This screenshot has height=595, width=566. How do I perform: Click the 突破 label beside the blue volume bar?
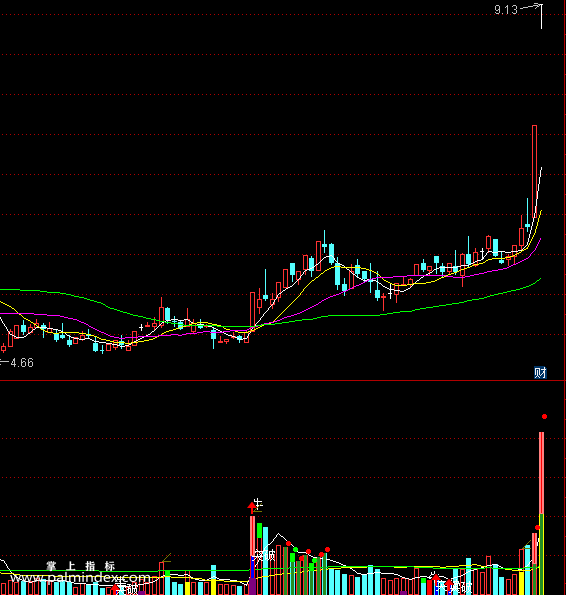265,556
